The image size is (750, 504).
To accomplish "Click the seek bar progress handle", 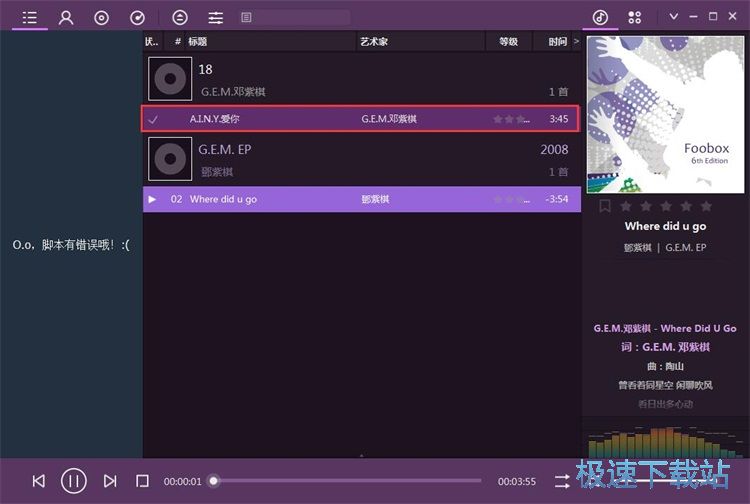I will (x=214, y=481).
